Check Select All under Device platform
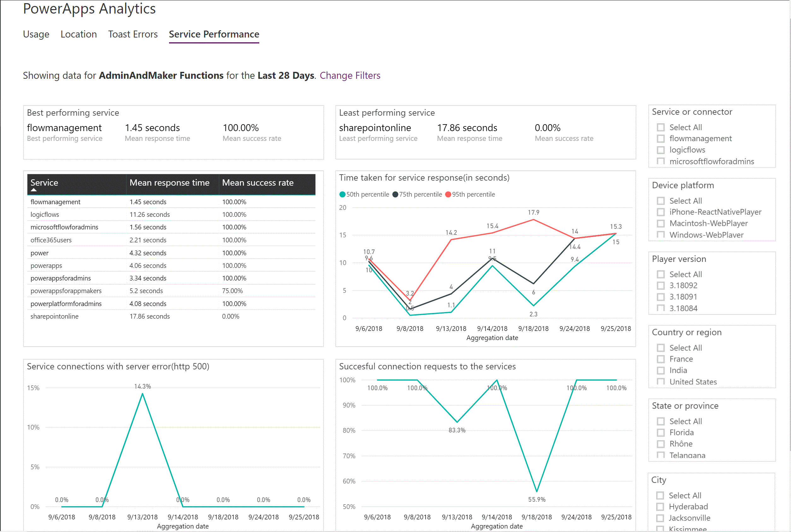 [x=660, y=201]
